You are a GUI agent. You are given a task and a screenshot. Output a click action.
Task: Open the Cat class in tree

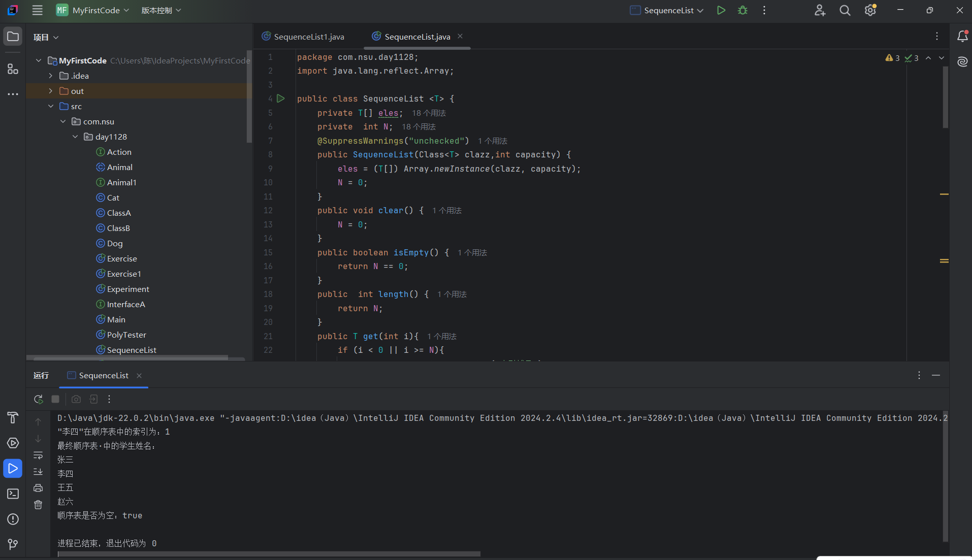[113, 197]
